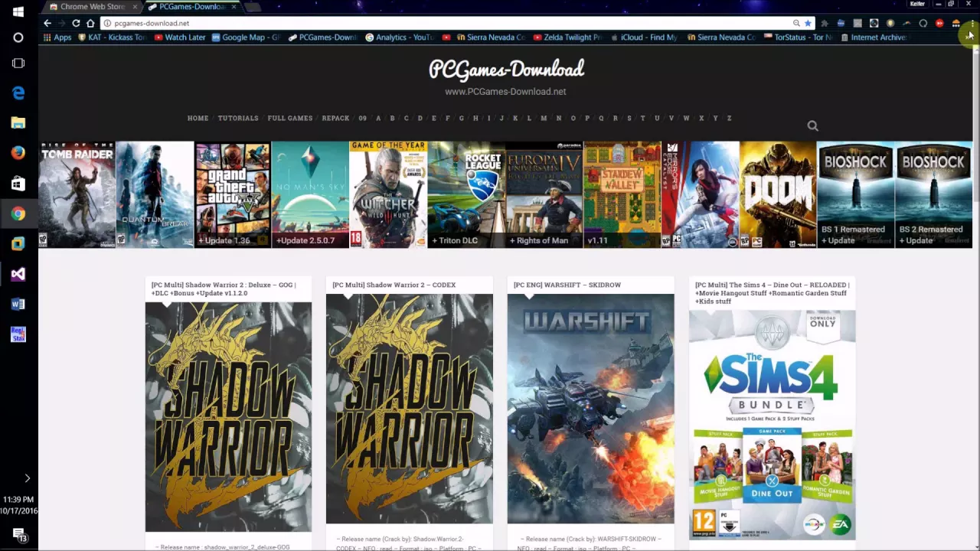Viewport: 980px width, 551px height.
Task: Open the No Man's Sky cover
Action: 310,194
